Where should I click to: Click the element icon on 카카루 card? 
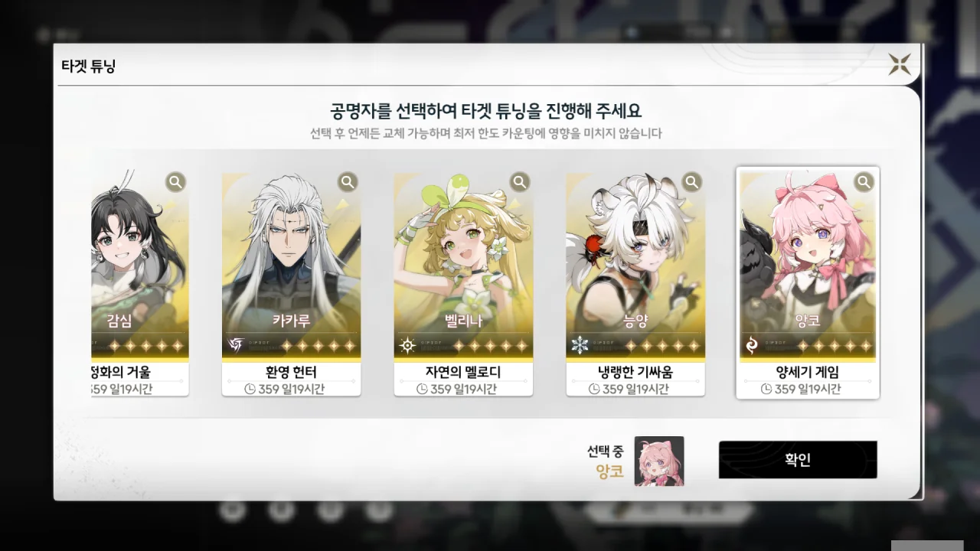tap(235, 346)
